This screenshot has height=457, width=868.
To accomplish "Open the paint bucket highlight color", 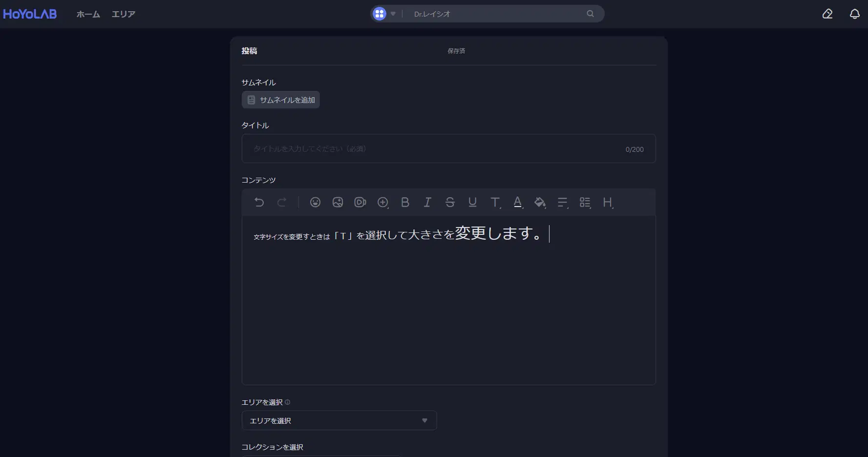I will coord(540,202).
